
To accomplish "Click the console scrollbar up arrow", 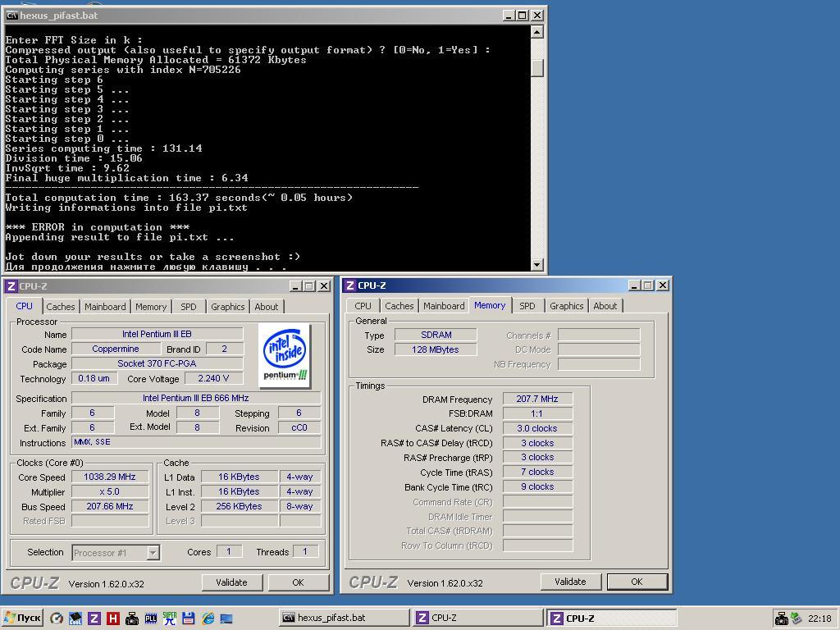I will click(x=537, y=33).
